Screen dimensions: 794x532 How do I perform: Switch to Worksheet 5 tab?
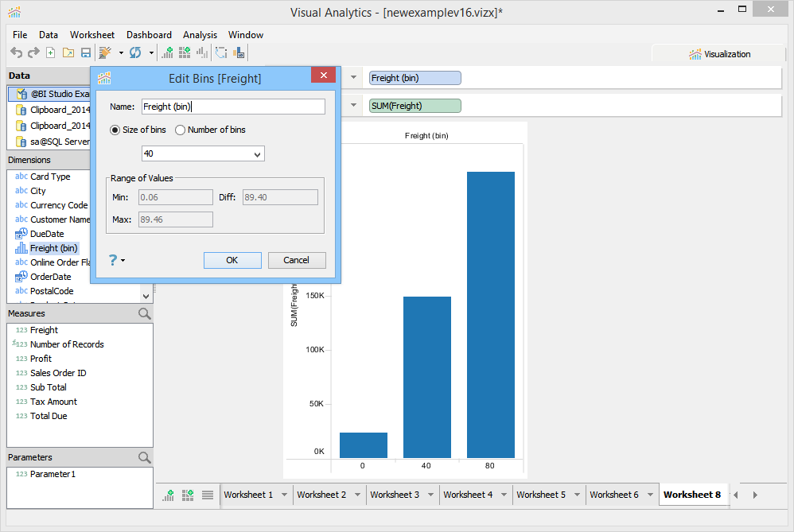point(541,495)
